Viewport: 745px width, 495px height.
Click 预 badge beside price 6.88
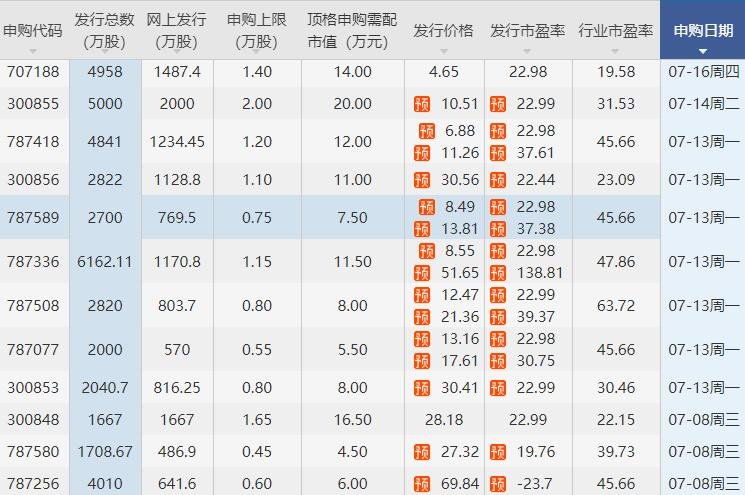click(x=427, y=131)
